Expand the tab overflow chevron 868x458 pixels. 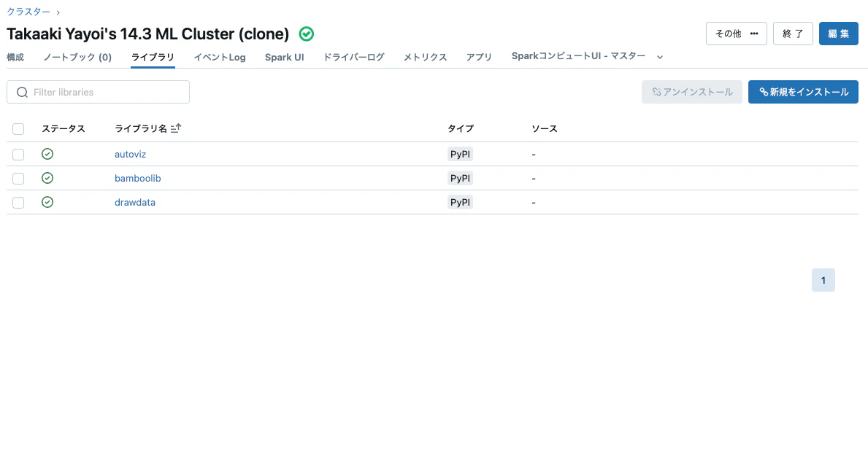click(x=660, y=57)
